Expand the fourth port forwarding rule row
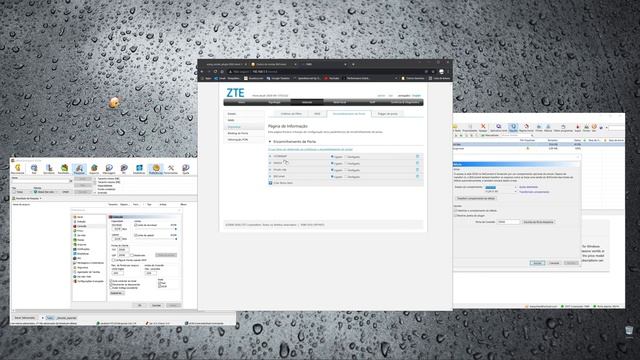The image size is (640, 360). click(x=270, y=176)
